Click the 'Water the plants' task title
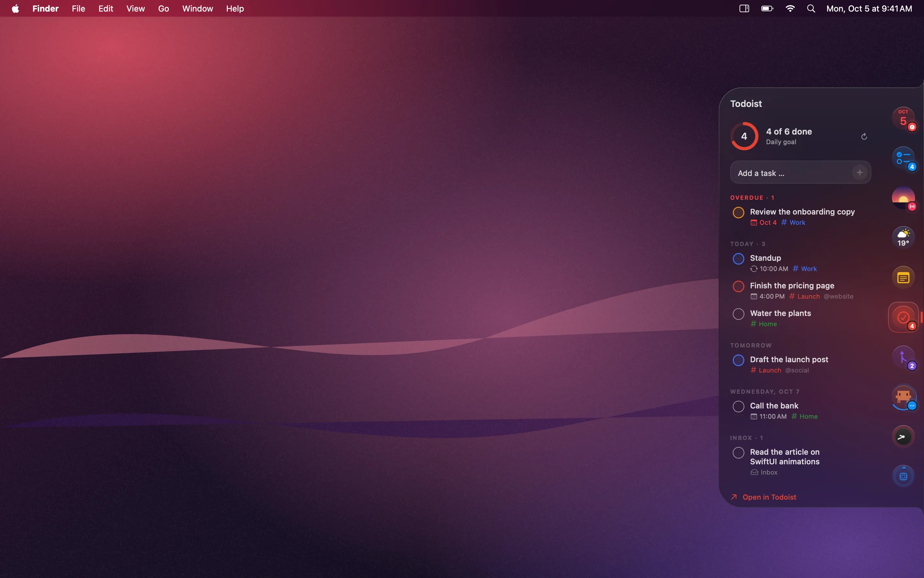 tap(781, 313)
